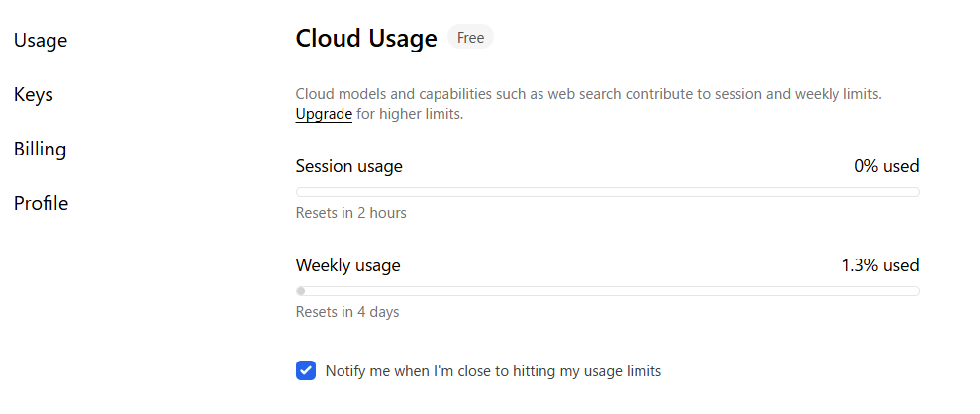
Task: Click the Cloud Usage heading
Action: point(366,39)
